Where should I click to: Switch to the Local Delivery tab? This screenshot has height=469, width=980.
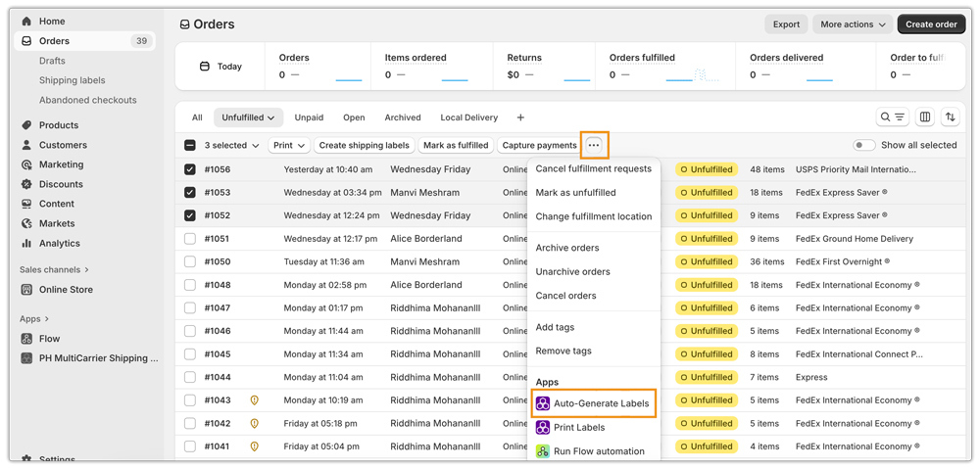pyautogui.click(x=468, y=117)
